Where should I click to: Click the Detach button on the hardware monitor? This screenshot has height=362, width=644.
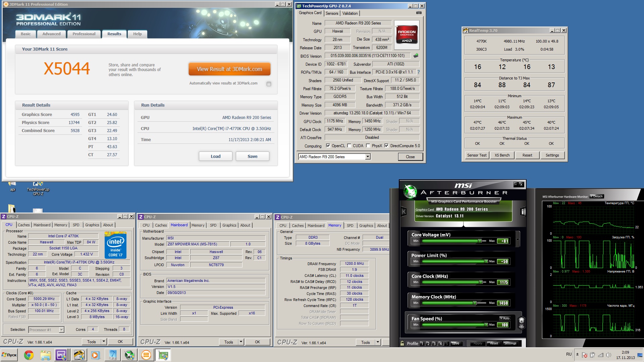597,196
